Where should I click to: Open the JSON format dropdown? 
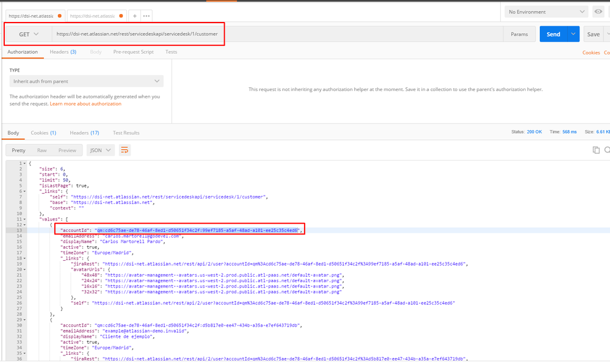[x=100, y=150]
